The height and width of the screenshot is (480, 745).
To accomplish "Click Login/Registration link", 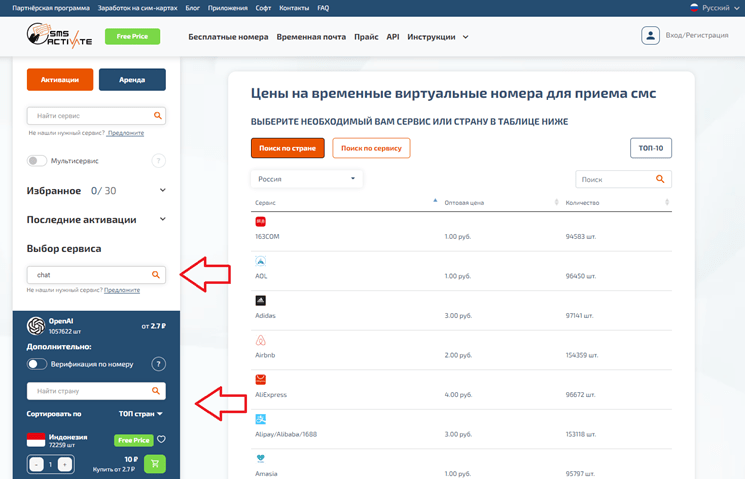I will tap(697, 35).
